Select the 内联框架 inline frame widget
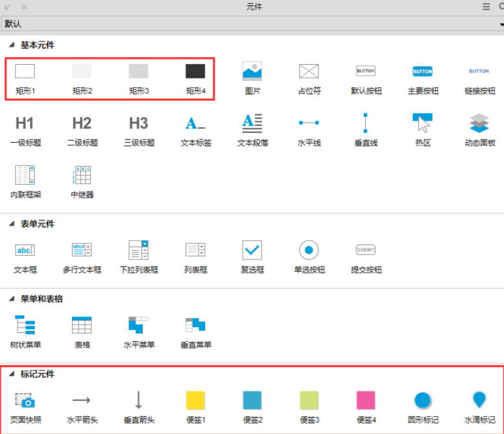Viewport: 504px width, 434px height. click(x=25, y=182)
